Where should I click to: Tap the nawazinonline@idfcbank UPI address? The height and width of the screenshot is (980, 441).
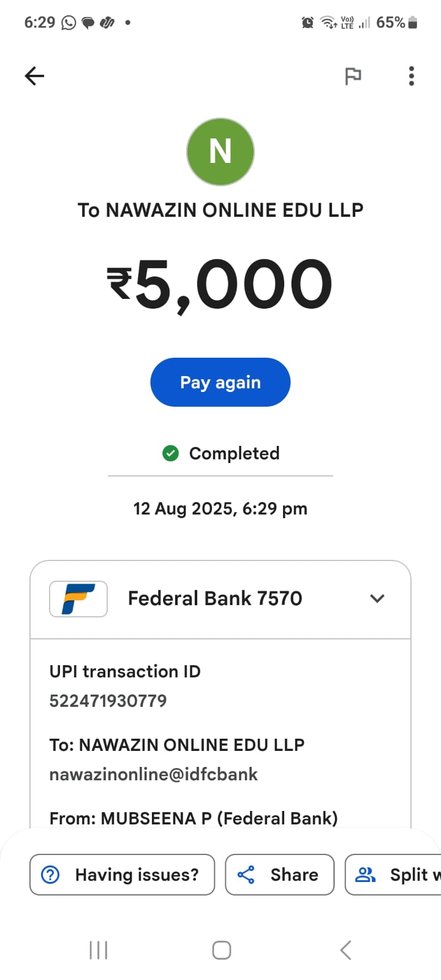(153, 774)
